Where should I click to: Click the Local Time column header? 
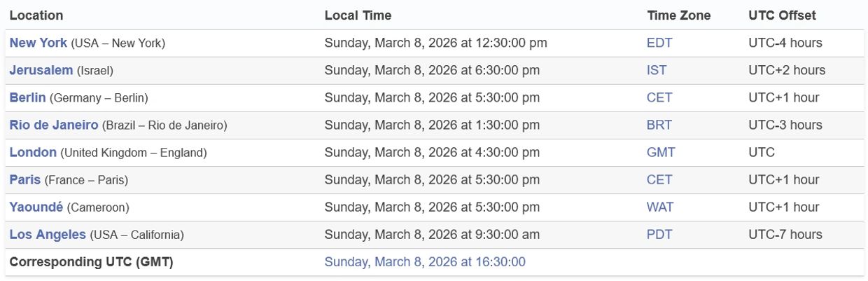coord(358,15)
